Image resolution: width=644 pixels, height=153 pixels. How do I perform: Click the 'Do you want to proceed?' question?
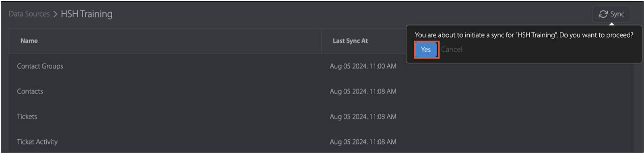[597, 35]
